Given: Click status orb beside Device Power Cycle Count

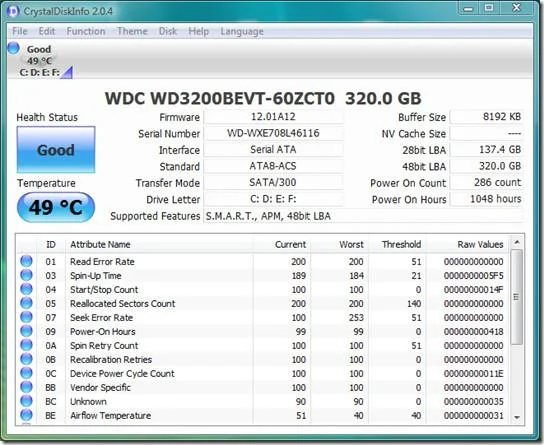Looking at the screenshot, I should click(x=26, y=373).
